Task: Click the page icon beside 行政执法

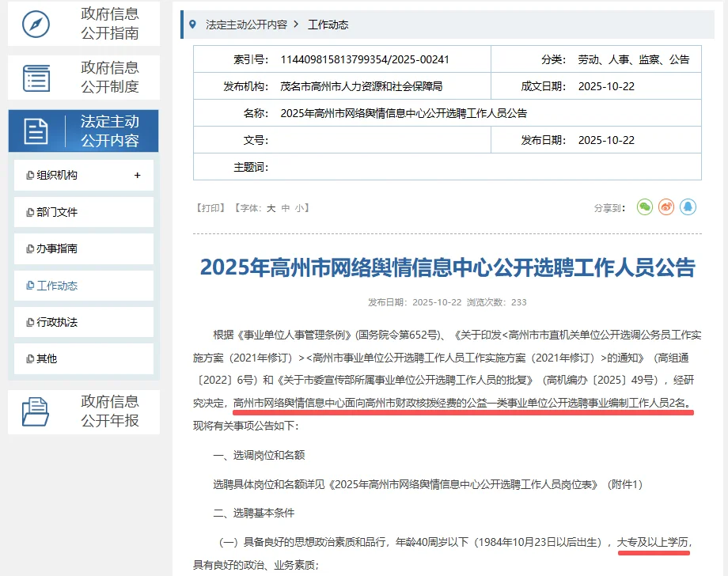Action: (30, 322)
